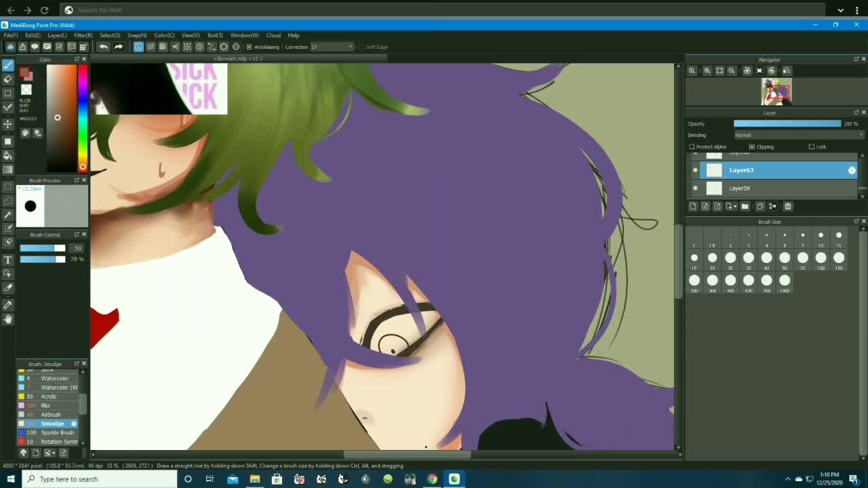The image size is (868, 488).
Task: Select the Move tool
Action: tap(8, 124)
